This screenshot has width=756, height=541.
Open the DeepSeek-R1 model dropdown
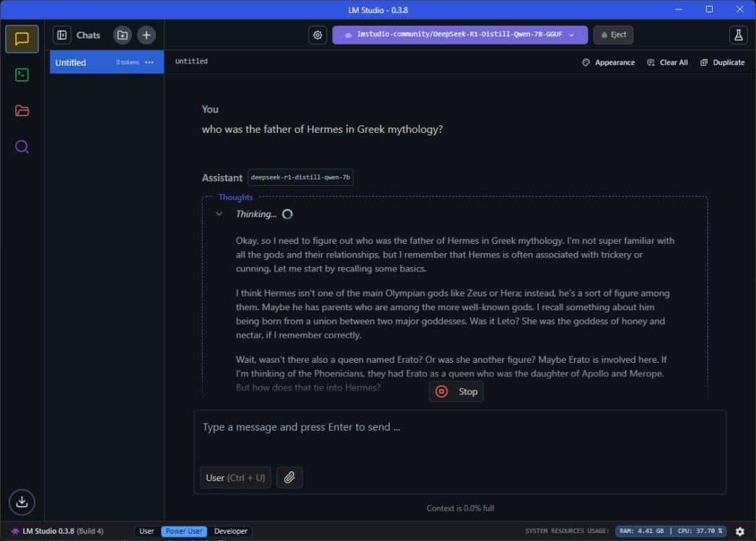(x=460, y=35)
